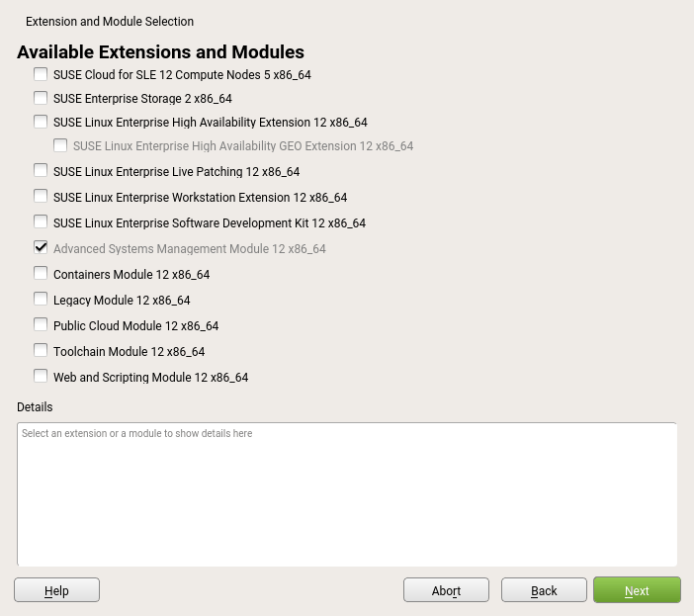Image resolution: width=694 pixels, height=616 pixels.
Task: Enable the Web and Scripting Module checkbox
Action: pyautogui.click(x=41, y=377)
